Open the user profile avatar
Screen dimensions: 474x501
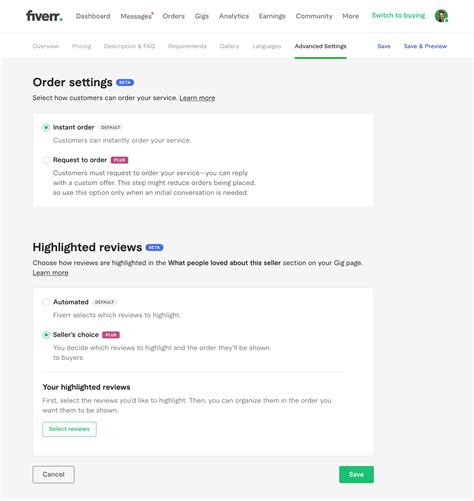[x=441, y=16]
